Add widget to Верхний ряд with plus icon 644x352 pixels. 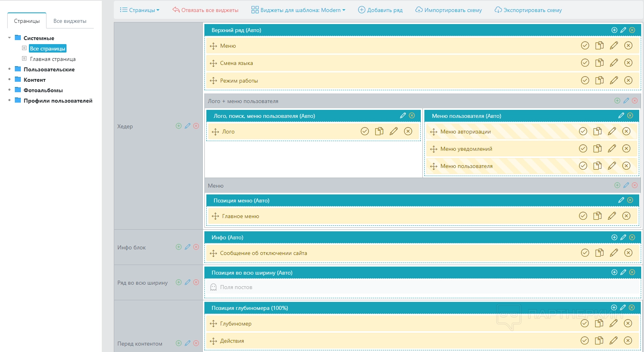[614, 30]
